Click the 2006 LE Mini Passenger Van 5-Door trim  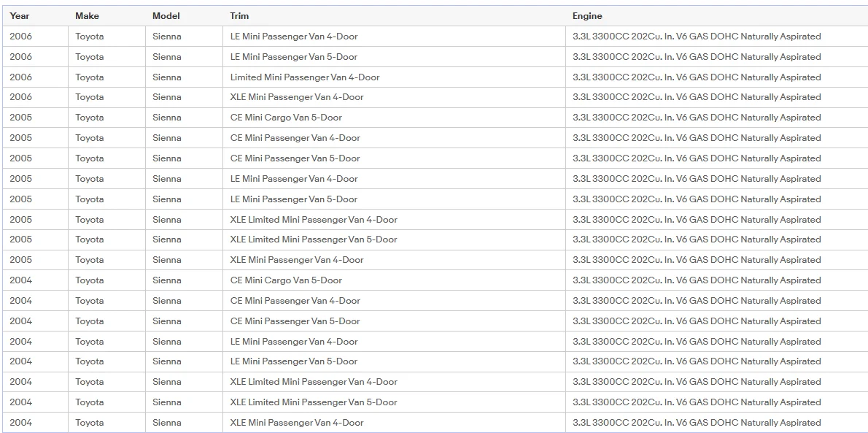294,56
